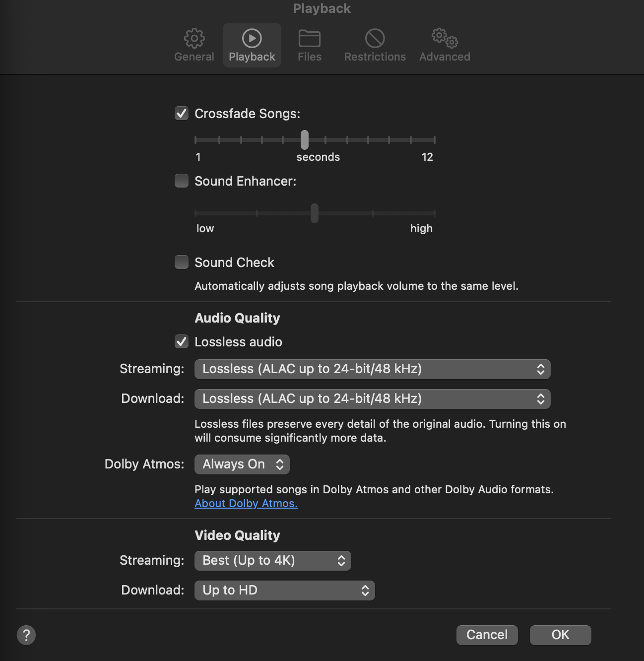Screen dimensions: 644x661
Task: Open video Streaming Best (Up to 4K) dropdown
Action: (273, 561)
